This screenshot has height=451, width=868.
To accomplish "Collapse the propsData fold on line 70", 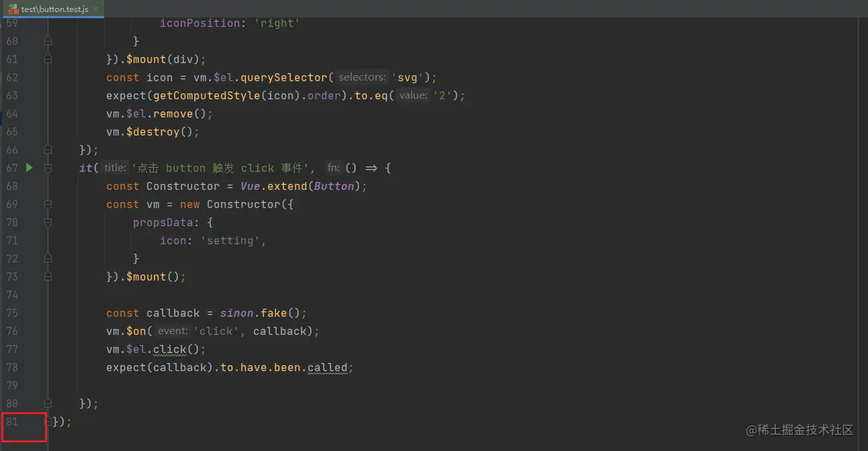I will pyautogui.click(x=48, y=222).
